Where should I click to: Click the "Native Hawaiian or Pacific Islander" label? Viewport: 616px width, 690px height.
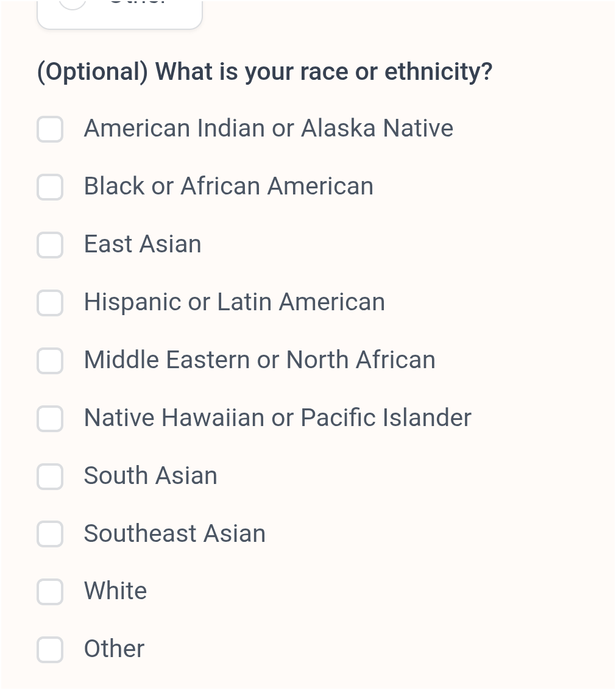pos(277,418)
